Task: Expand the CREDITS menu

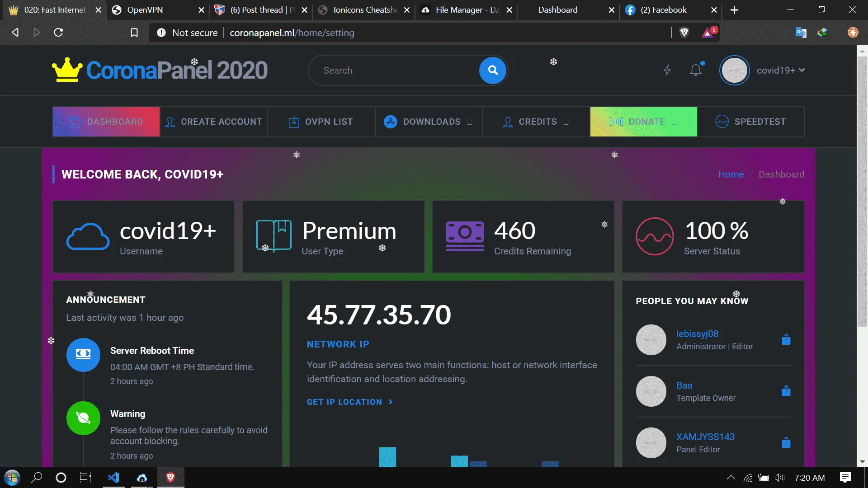Action: 536,122
